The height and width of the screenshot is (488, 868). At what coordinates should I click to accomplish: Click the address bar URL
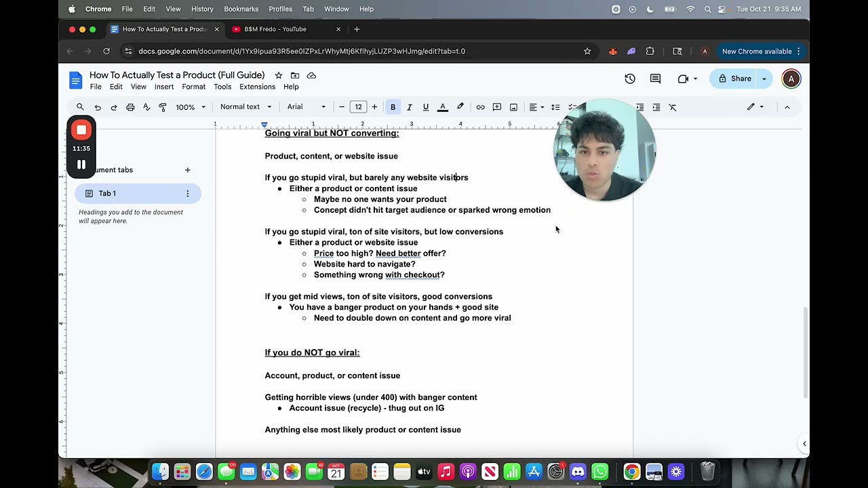[302, 51]
